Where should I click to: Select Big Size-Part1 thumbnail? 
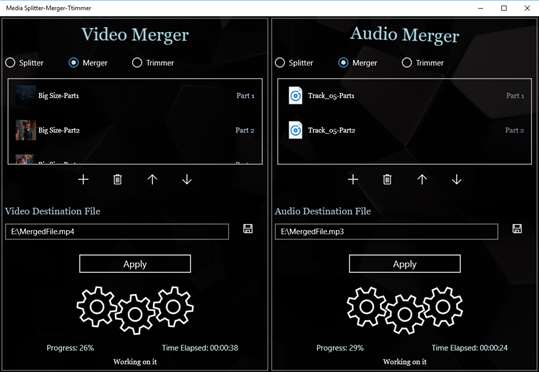point(26,95)
